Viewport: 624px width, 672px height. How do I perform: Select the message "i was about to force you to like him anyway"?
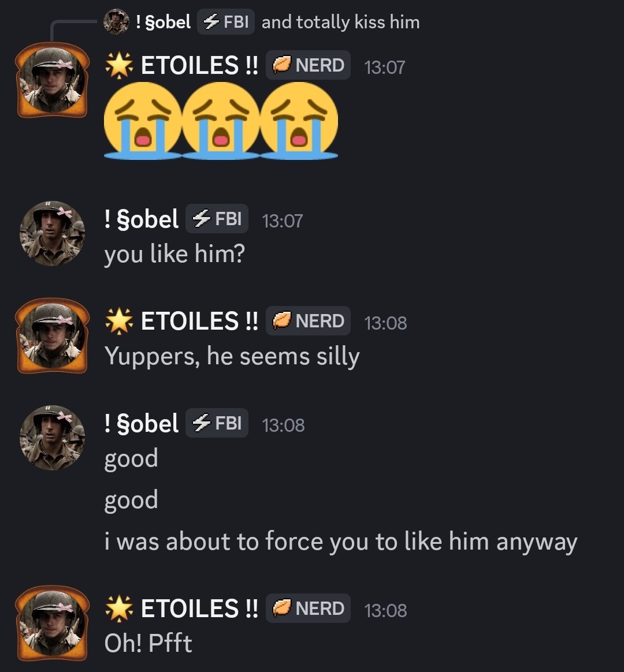coord(341,542)
